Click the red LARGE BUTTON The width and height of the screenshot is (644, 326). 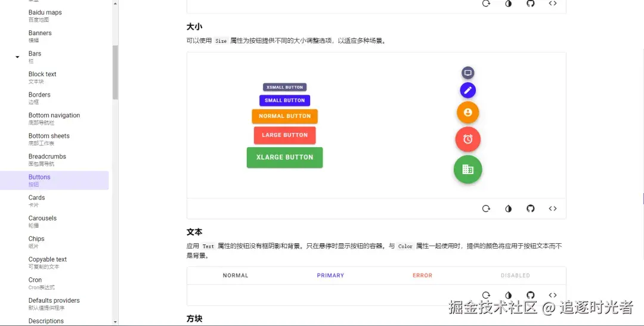point(284,135)
